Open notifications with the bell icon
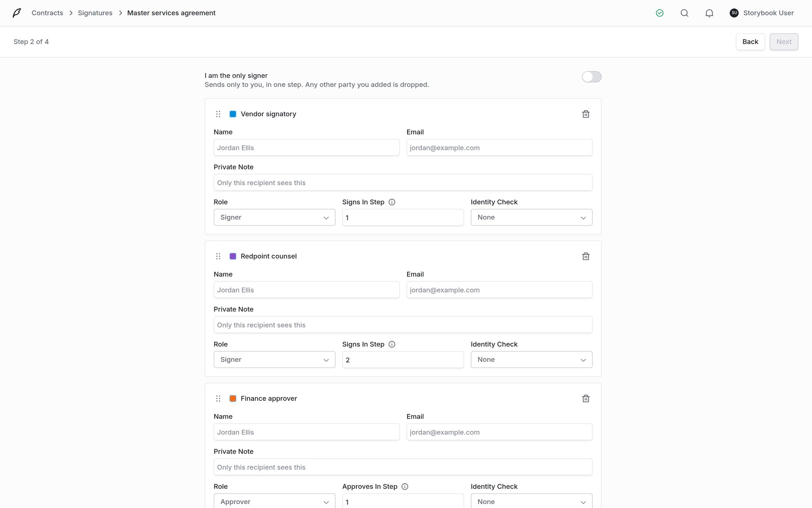This screenshot has height=508, width=812. coord(709,13)
